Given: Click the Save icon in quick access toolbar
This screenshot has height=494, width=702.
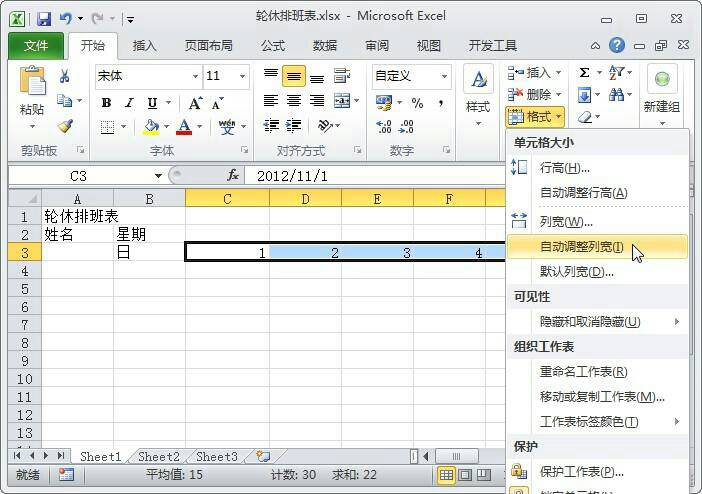Looking at the screenshot, I should [x=43, y=18].
